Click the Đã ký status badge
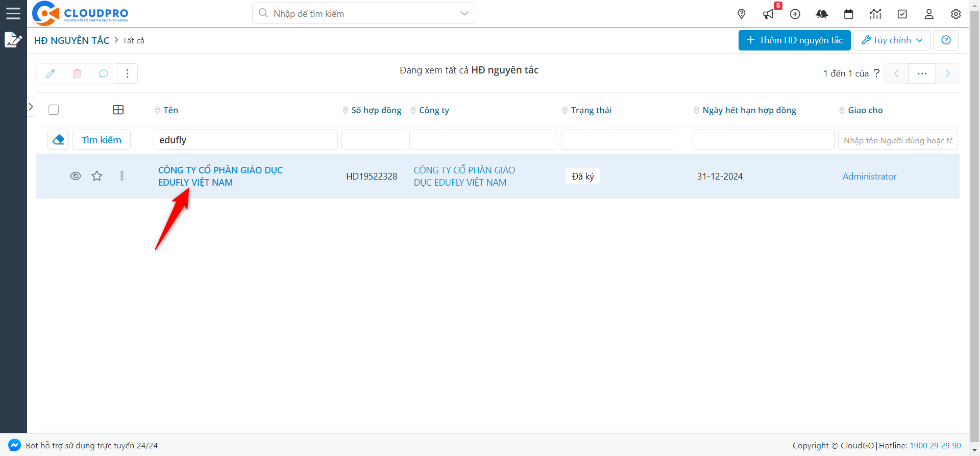This screenshot has width=980, height=456. pos(583,176)
